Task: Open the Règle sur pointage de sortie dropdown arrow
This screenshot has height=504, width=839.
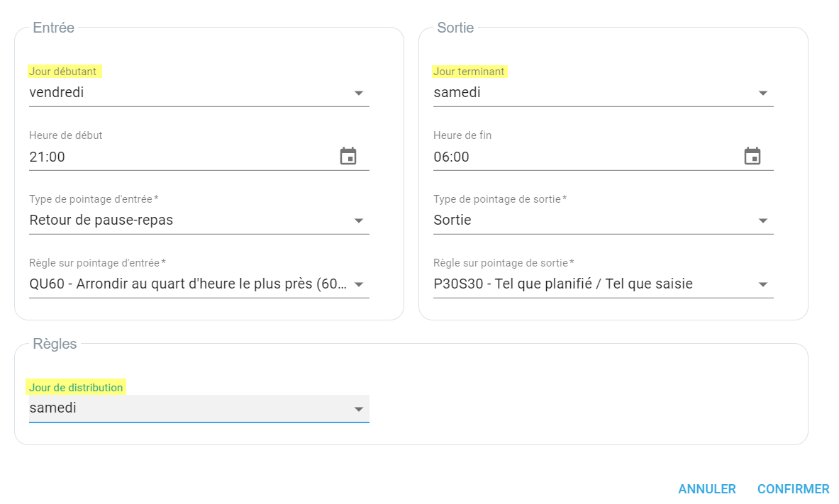Action: click(763, 284)
